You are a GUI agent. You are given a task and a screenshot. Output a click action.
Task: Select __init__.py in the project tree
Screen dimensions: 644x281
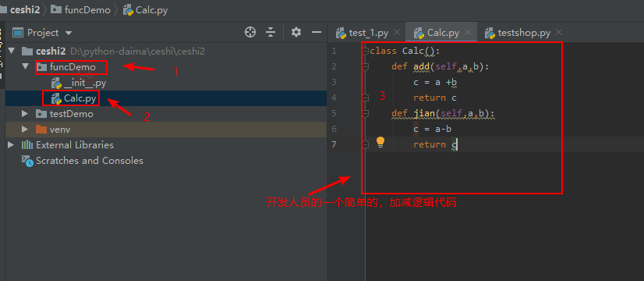click(x=85, y=83)
